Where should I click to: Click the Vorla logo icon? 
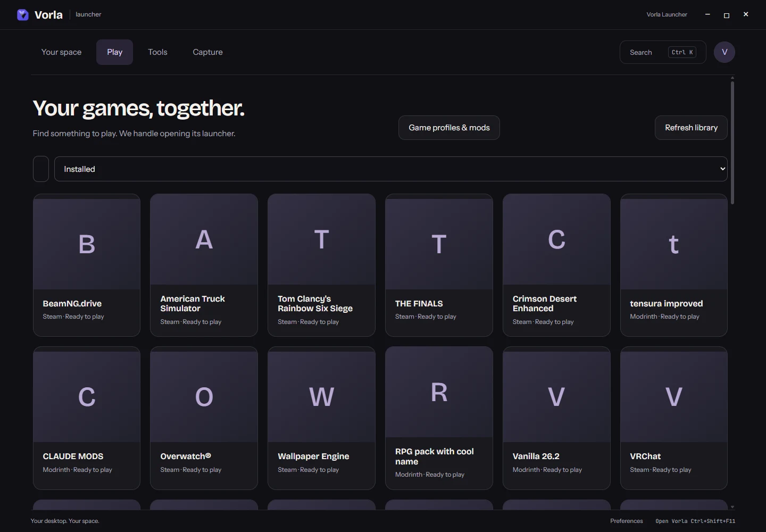click(x=23, y=15)
